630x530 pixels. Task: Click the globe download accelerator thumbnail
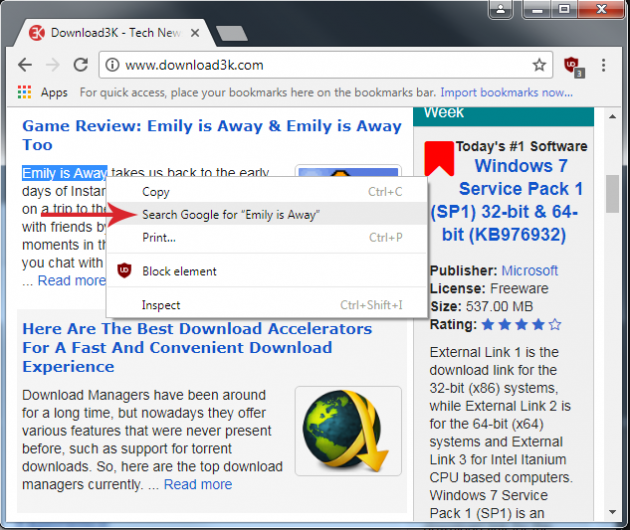click(x=348, y=431)
